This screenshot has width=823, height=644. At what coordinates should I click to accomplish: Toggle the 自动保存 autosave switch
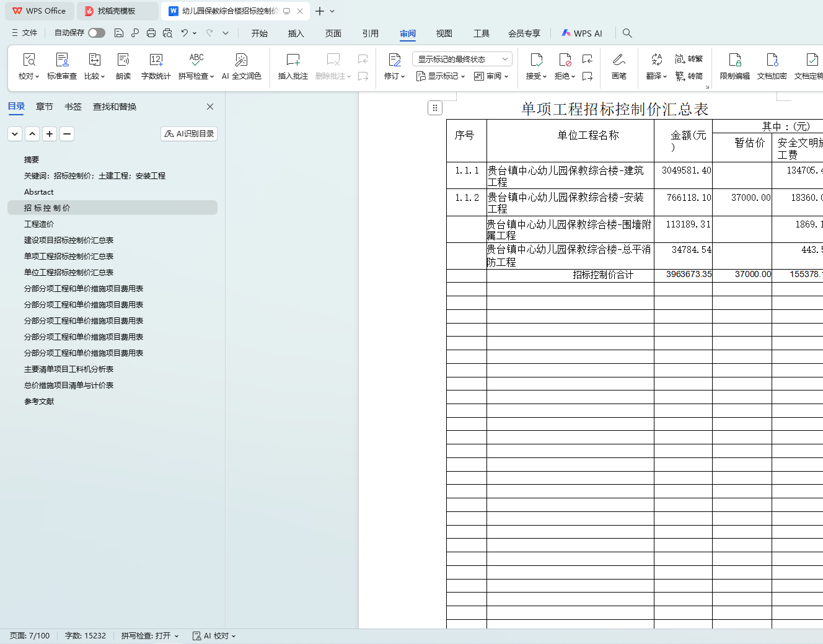[x=96, y=33]
